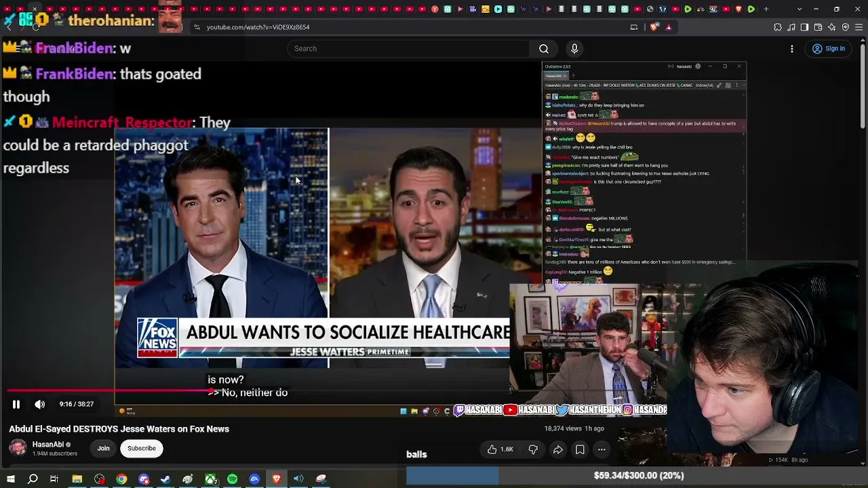868x488 pixels.
Task: Open Brave VPN shield icon
Action: pyautogui.click(x=845, y=27)
